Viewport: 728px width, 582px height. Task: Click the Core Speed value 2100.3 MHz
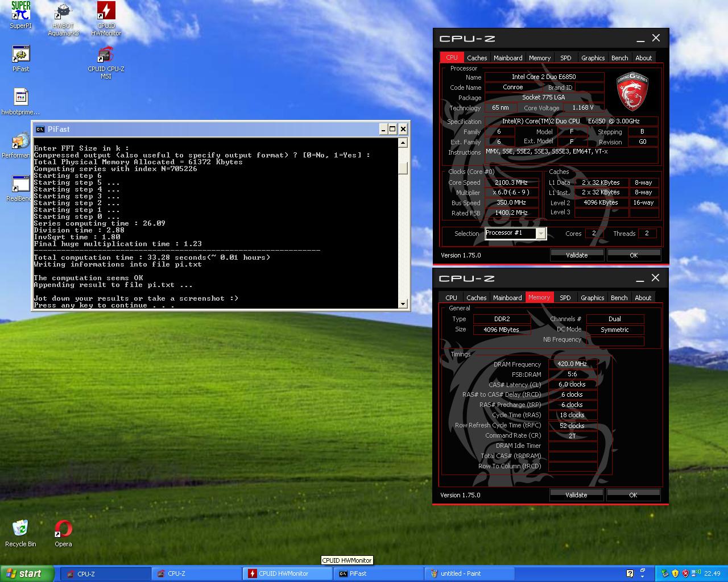click(x=511, y=182)
